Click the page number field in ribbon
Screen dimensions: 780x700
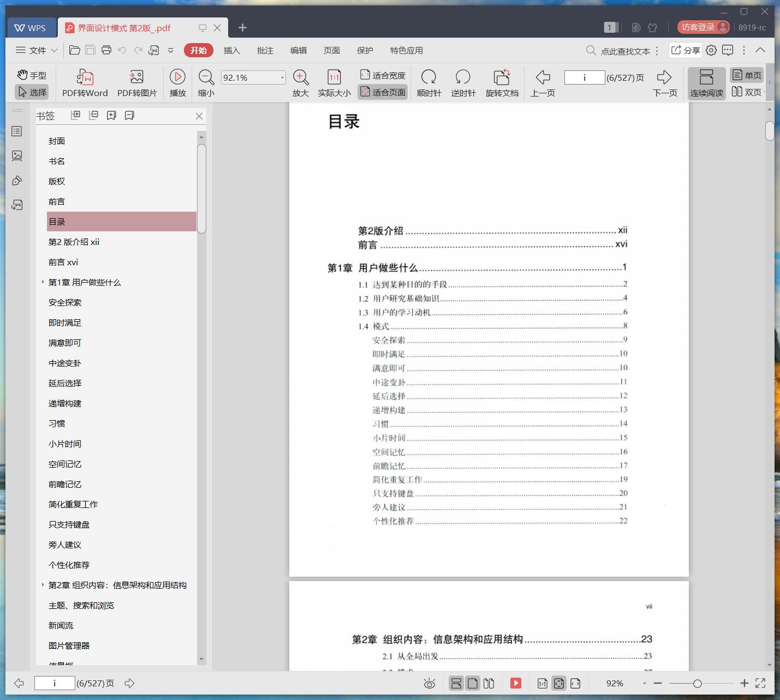click(x=584, y=77)
